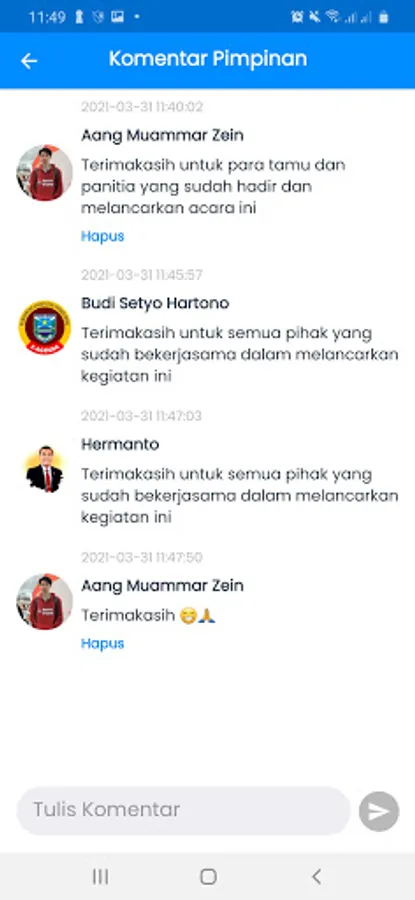View avatar beside the emoji comment

click(44, 602)
